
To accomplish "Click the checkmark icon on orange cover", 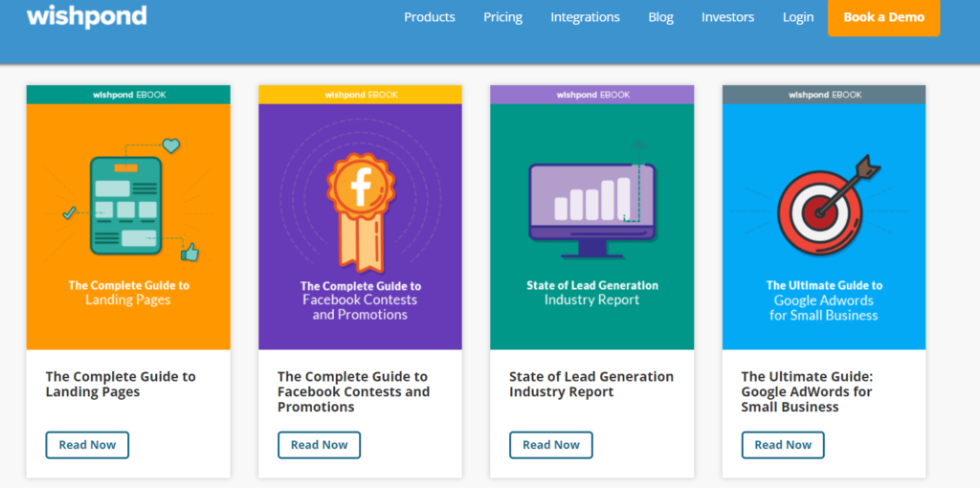I will pos(69,213).
